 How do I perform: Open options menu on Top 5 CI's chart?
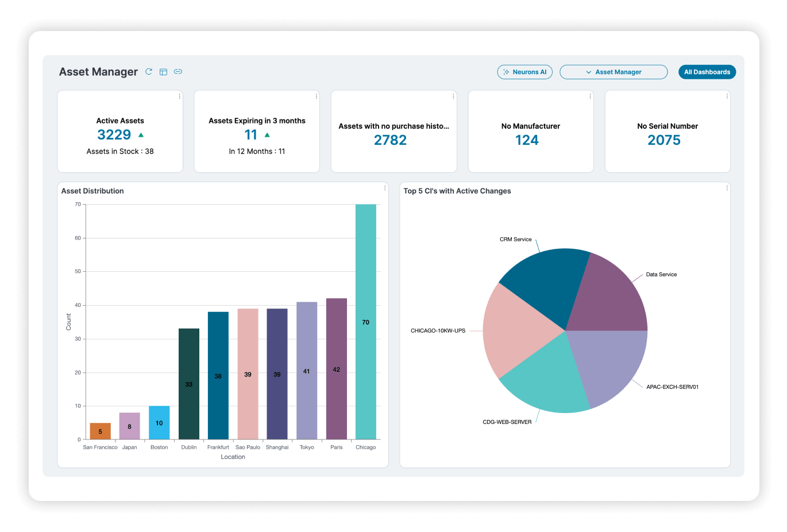[727, 188]
